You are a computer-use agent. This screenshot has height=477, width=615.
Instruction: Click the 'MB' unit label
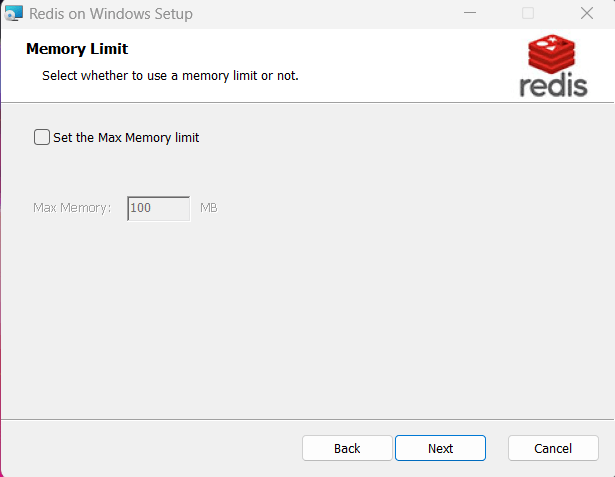point(209,208)
